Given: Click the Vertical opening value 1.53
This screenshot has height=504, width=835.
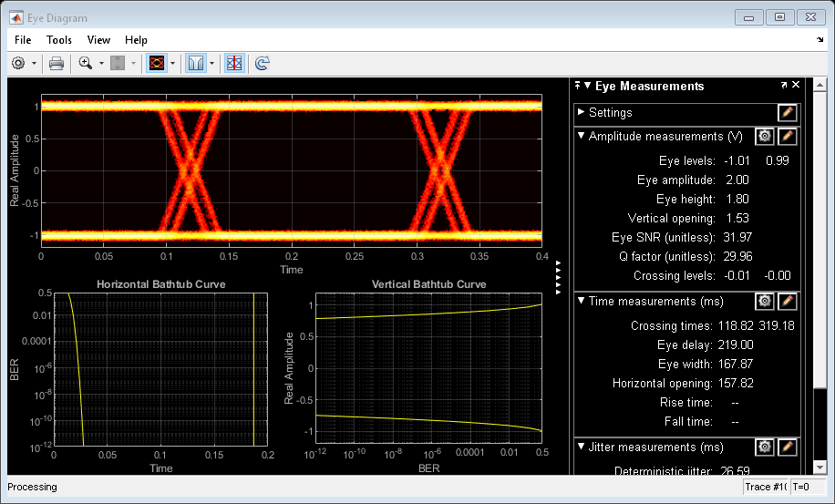Looking at the screenshot, I should point(737,218).
